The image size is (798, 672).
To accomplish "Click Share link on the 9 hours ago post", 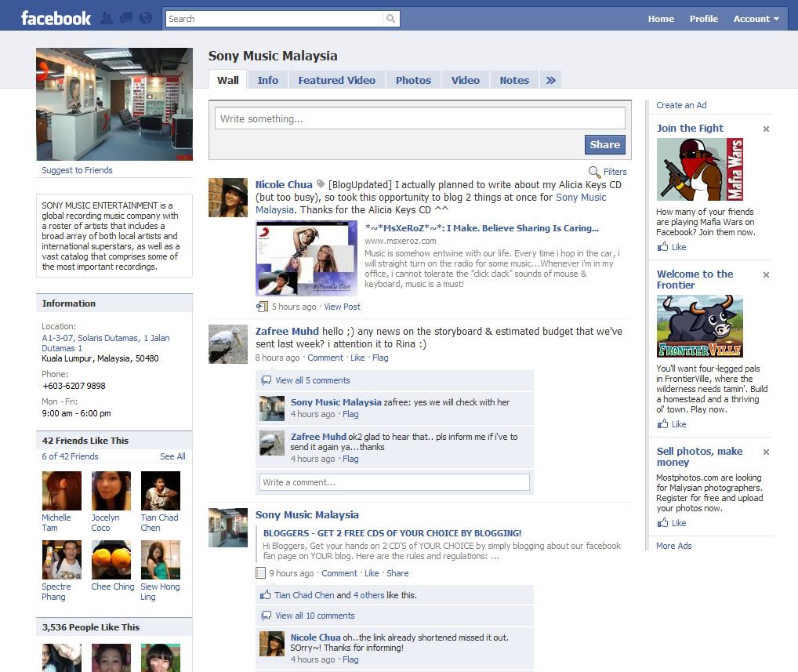I will coord(397,573).
